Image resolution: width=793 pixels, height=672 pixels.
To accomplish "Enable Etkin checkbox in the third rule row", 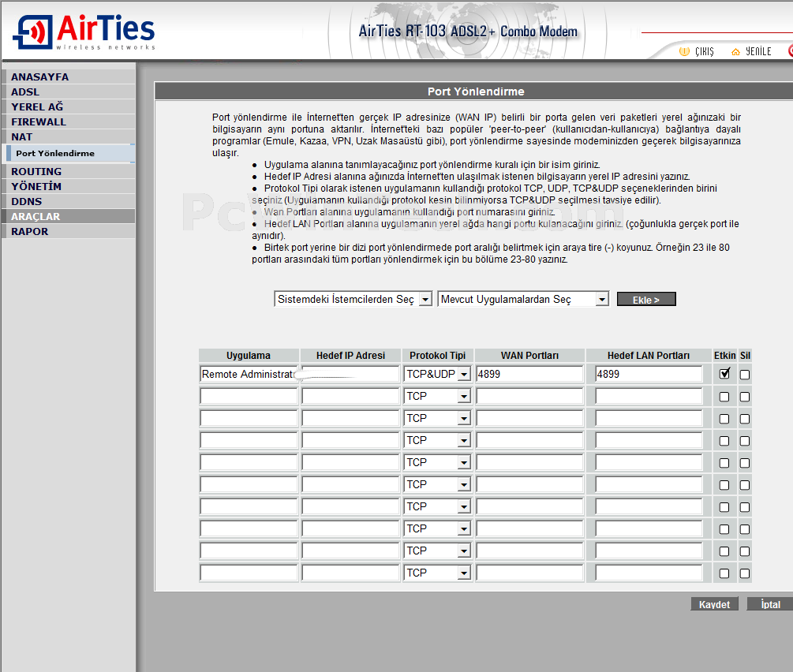I will 724,419.
